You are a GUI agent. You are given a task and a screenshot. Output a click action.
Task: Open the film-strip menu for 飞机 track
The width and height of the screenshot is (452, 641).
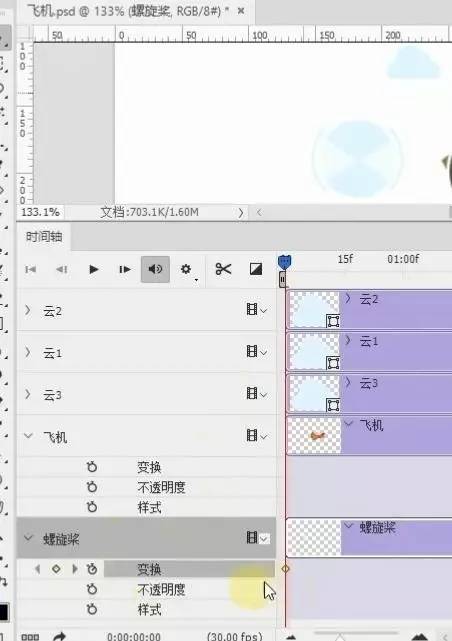click(257, 435)
